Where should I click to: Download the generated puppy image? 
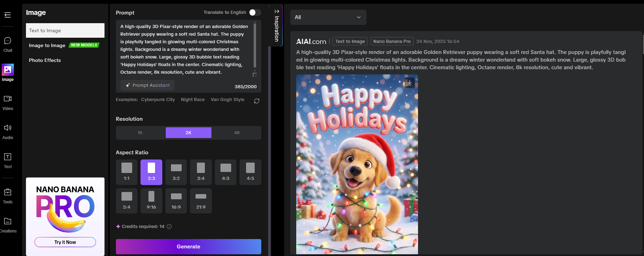coord(409,83)
